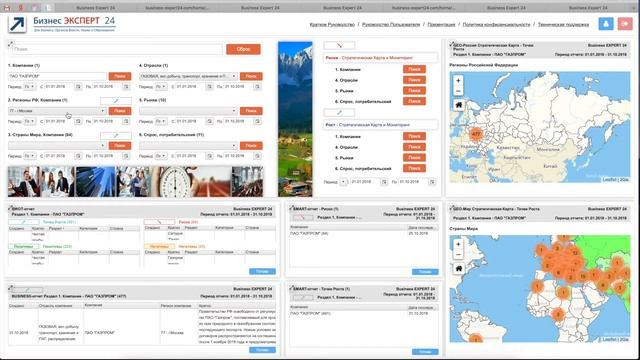The height and width of the screenshot is (360, 640).
Task: Toggle Риски arrow box in SWOT-отчет
Action: point(159,222)
